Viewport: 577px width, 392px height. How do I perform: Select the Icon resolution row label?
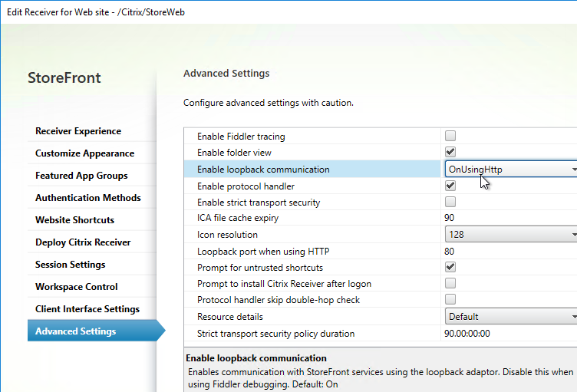point(227,235)
